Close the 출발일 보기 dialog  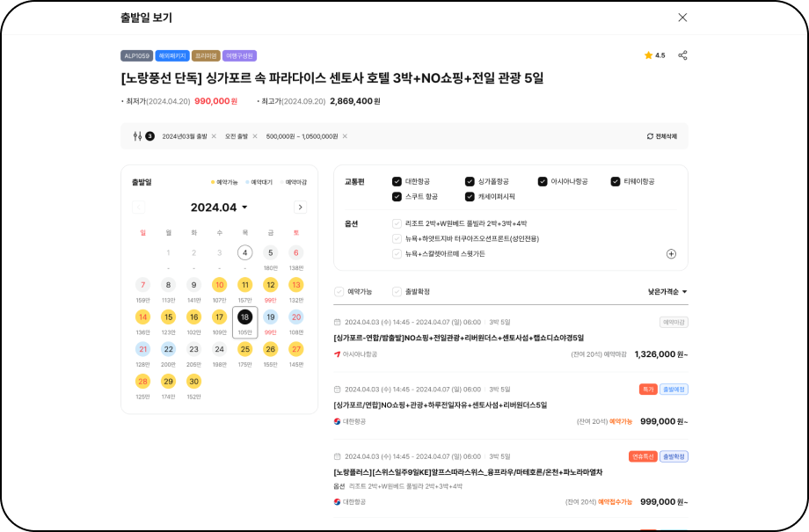(682, 18)
